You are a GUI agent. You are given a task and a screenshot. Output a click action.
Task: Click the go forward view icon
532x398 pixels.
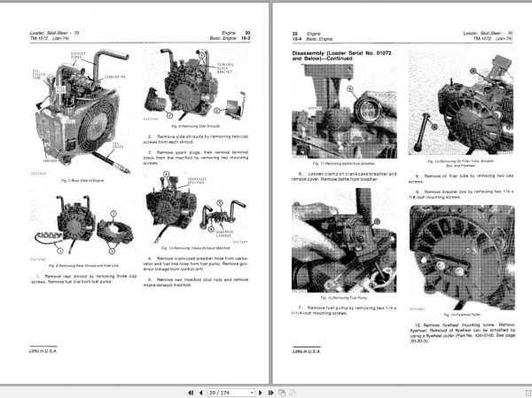pyautogui.click(x=293, y=393)
